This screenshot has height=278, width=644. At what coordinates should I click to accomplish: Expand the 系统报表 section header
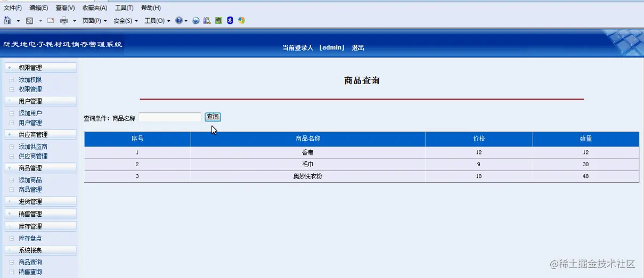coord(40,250)
